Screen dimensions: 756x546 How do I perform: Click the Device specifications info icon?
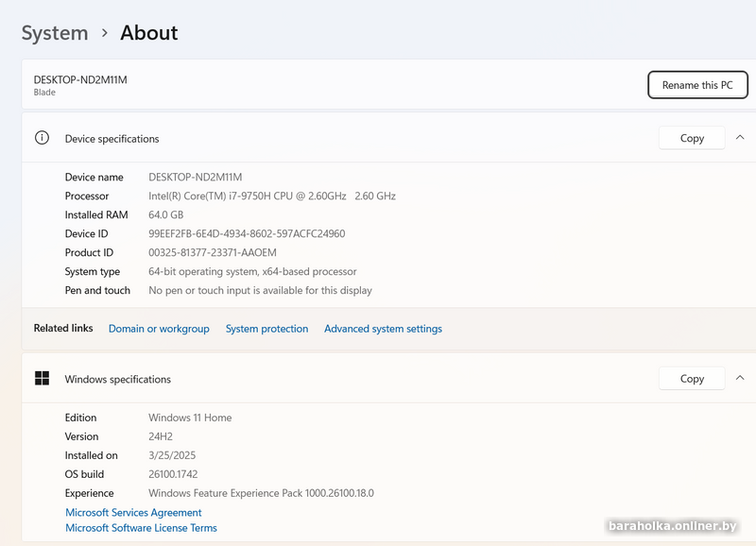(x=42, y=138)
